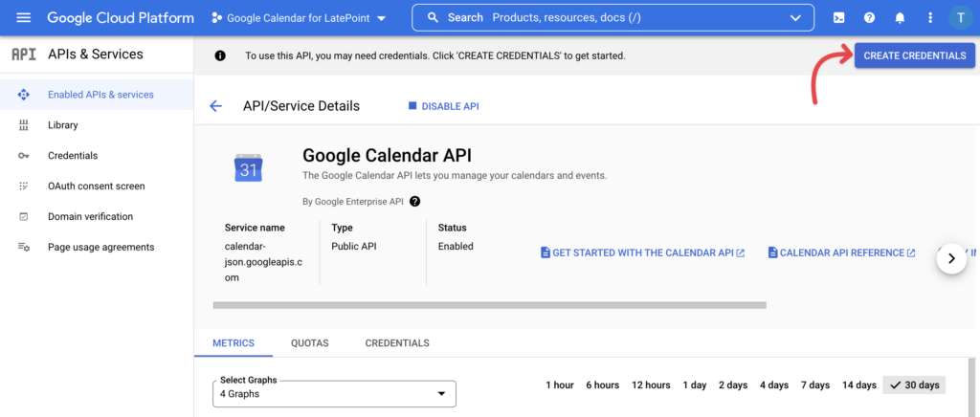Select the 4 days time range
The image size is (980, 417).
(773, 385)
